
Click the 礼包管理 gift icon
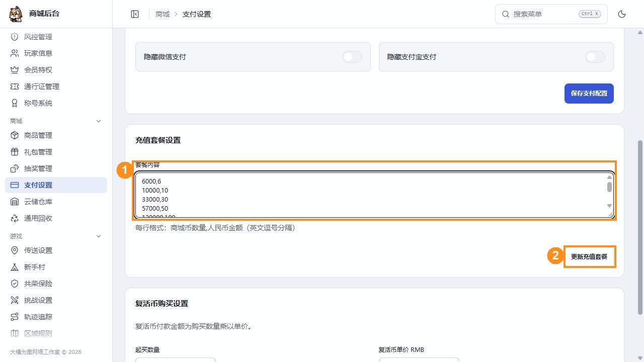(15, 152)
